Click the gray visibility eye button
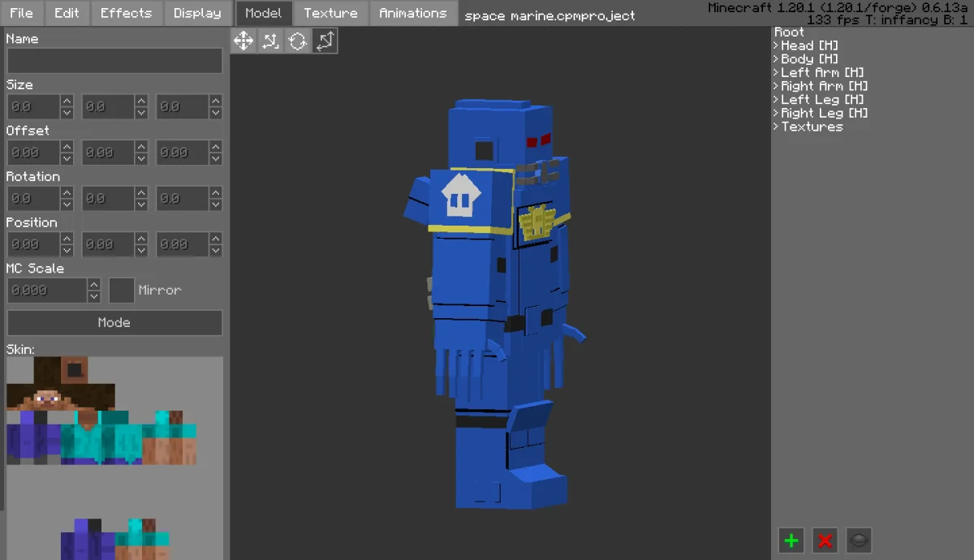 click(859, 540)
